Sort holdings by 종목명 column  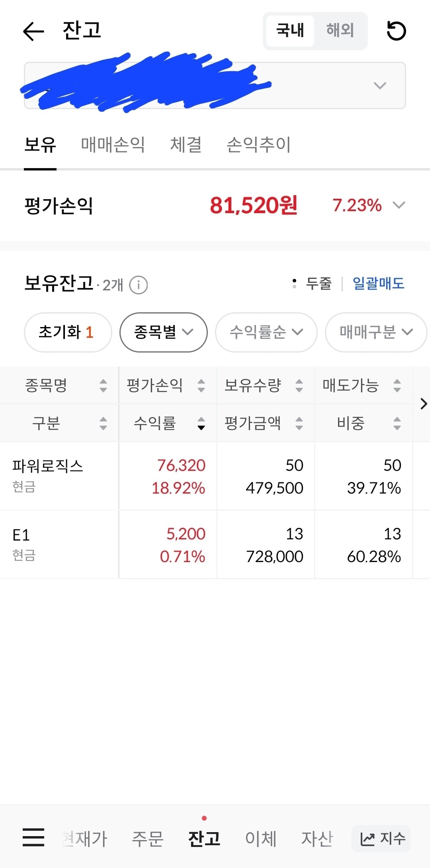tap(60, 385)
